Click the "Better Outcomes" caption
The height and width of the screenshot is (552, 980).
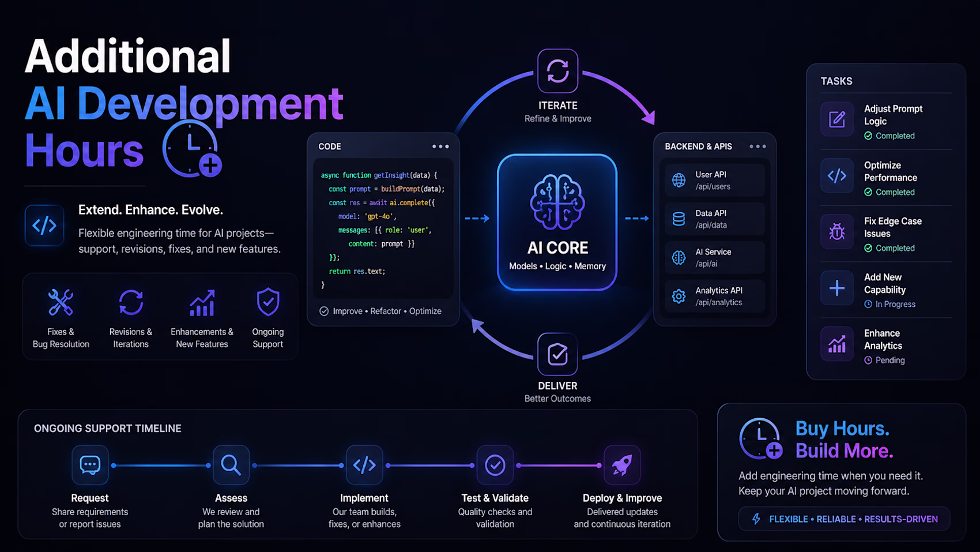(557, 399)
